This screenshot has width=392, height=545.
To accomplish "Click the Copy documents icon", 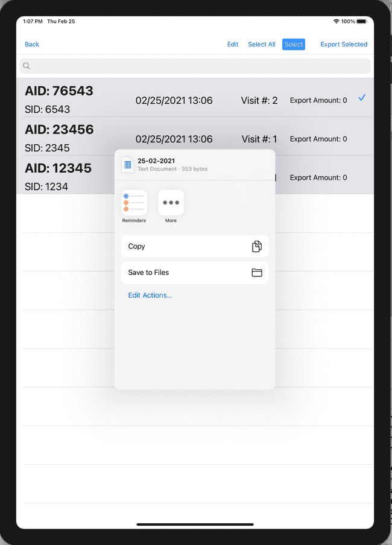I will click(256, 246).
